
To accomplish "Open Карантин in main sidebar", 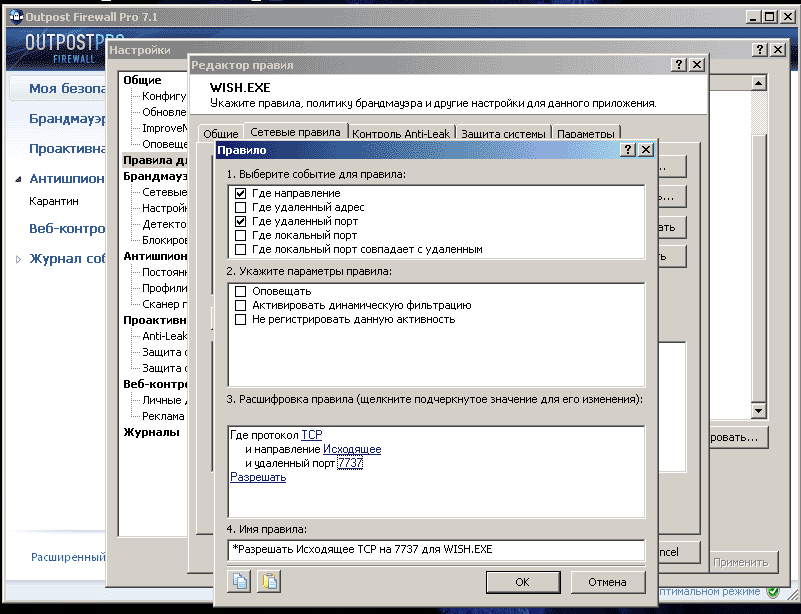I will [54, 201].
